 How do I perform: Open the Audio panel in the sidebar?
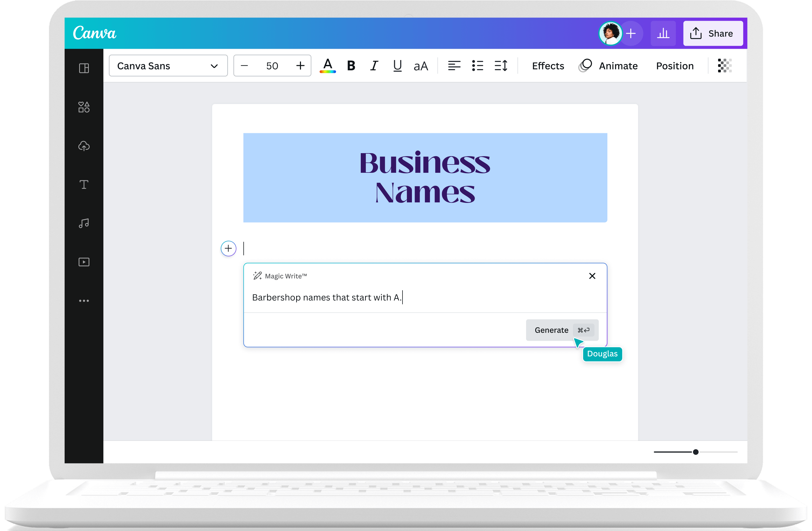pyautogui.click(x=83, y=223)
